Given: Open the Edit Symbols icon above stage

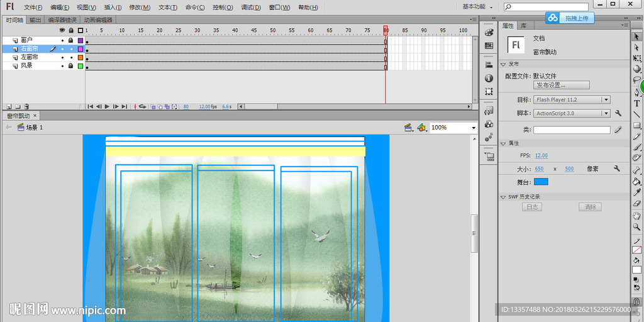Looking at the screenshot, I should (x=421, y=128).
